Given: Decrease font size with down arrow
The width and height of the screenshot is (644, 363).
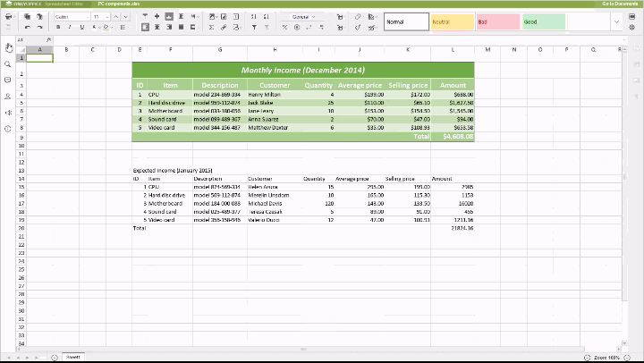Looking at the screenshot, I should (126, 17).
